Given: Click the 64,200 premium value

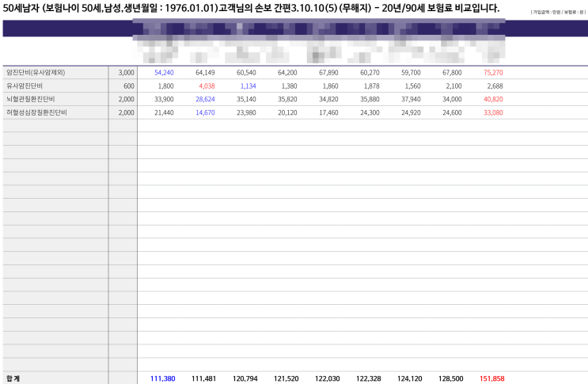Looking at the screenshot, I should (287, 73).
